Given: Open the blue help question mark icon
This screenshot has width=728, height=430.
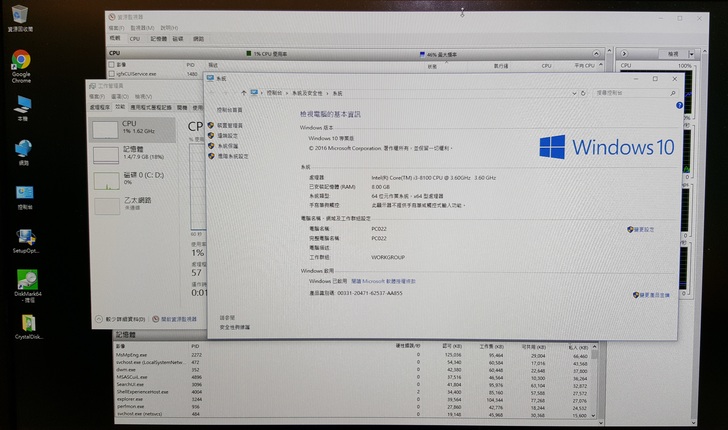Looking at the screenshot, I should pyautogui.click(x=679, y=105).
